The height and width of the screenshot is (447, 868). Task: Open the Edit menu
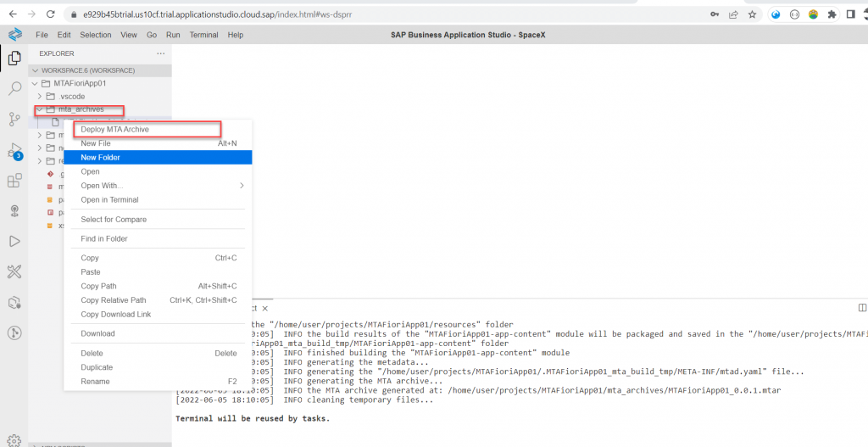(x=64, y=34)
